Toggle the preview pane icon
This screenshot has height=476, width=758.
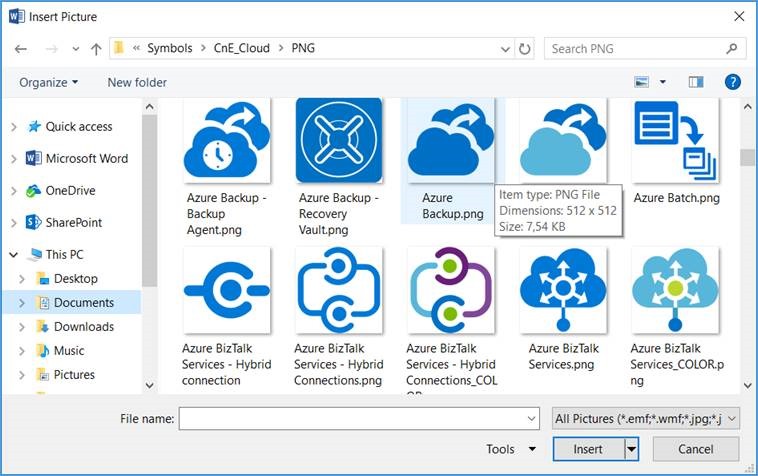click(x=696, y=82)
